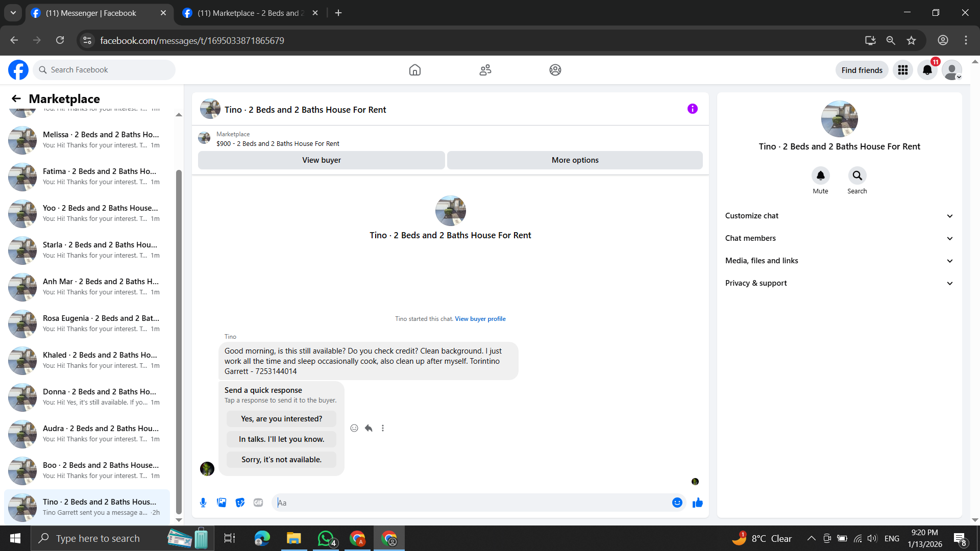Screen dimensions: 980x551
Task: Open Facebook notifications bell
Action: [x=927, y=70]
